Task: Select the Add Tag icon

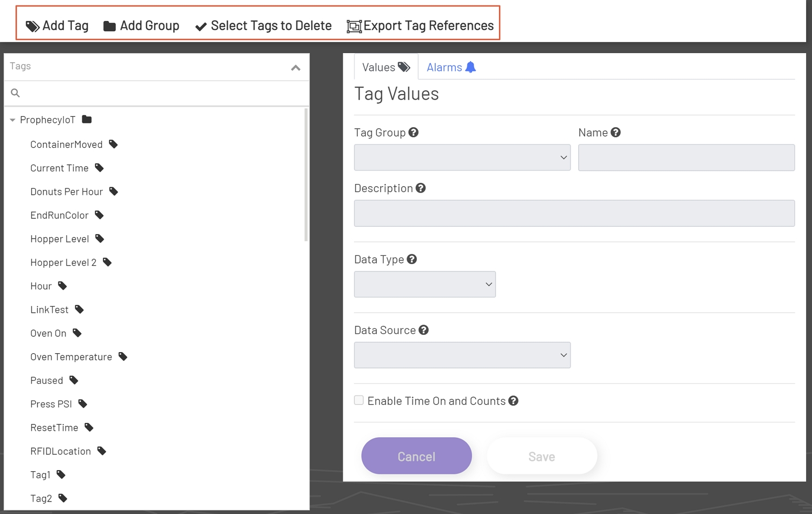Action: point(32,25)
